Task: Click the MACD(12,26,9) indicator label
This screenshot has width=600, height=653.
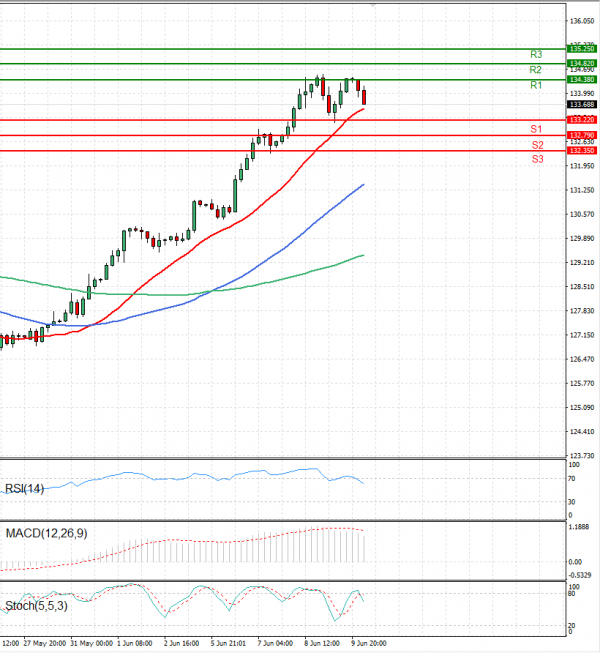Action: (47, 533)
